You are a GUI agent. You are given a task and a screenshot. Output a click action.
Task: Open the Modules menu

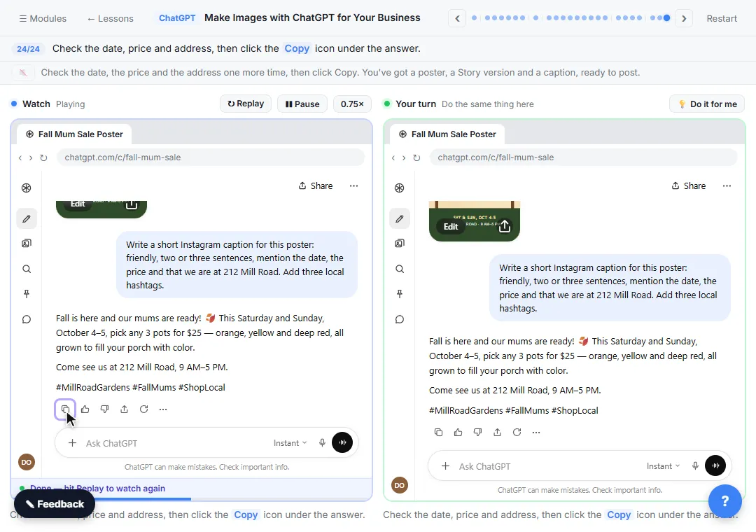click(43, 18)
